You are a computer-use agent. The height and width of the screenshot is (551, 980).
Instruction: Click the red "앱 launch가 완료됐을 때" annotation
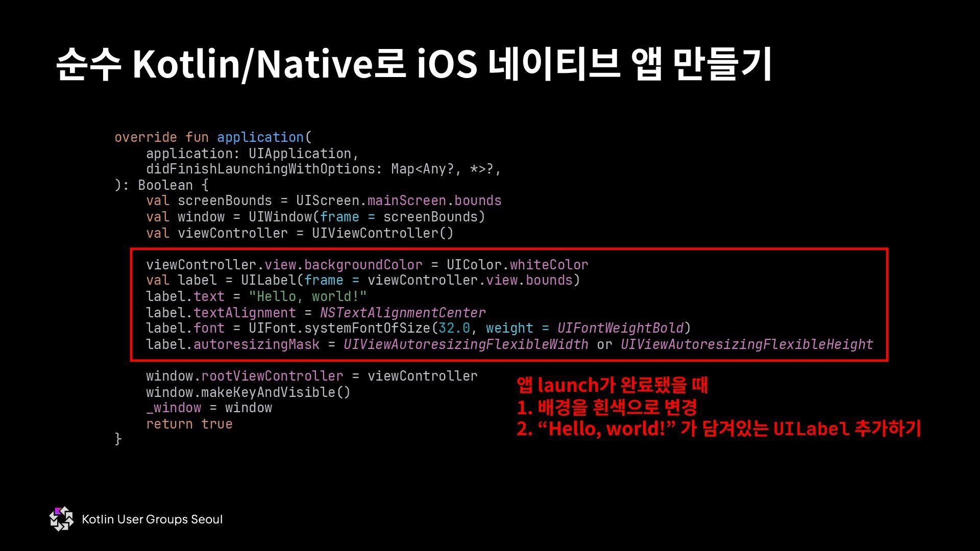612,385
